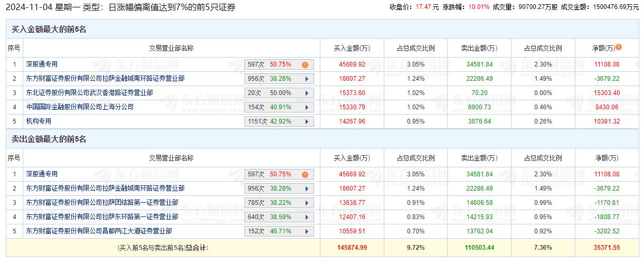Open the 东方财富拉萨团结路第一证券营业部 link
This screenshot has height=264, width=644.
(102, 202)
